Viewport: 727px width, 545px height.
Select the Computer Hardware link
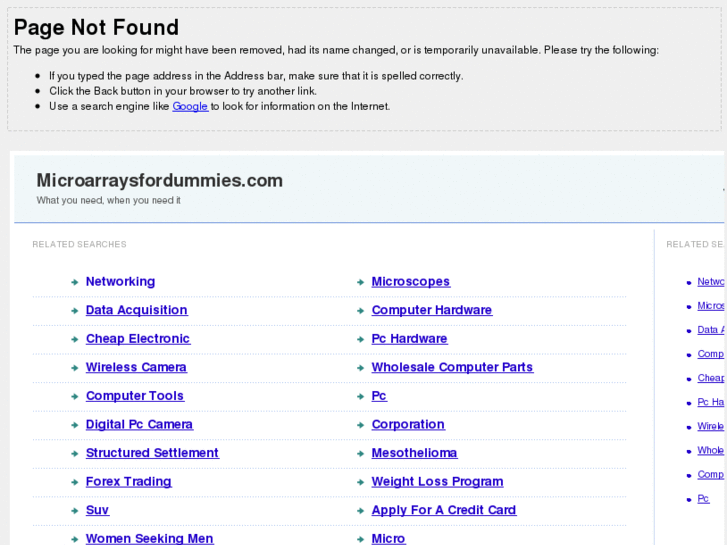pos(431,310)
